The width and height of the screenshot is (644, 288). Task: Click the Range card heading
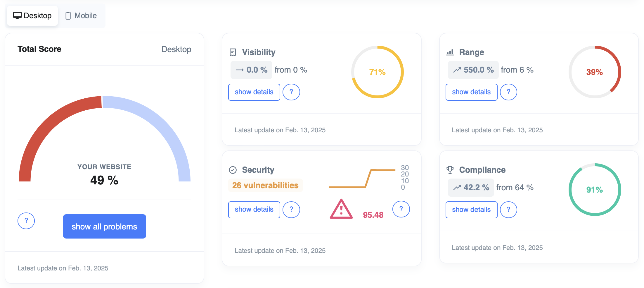(472, 52)
